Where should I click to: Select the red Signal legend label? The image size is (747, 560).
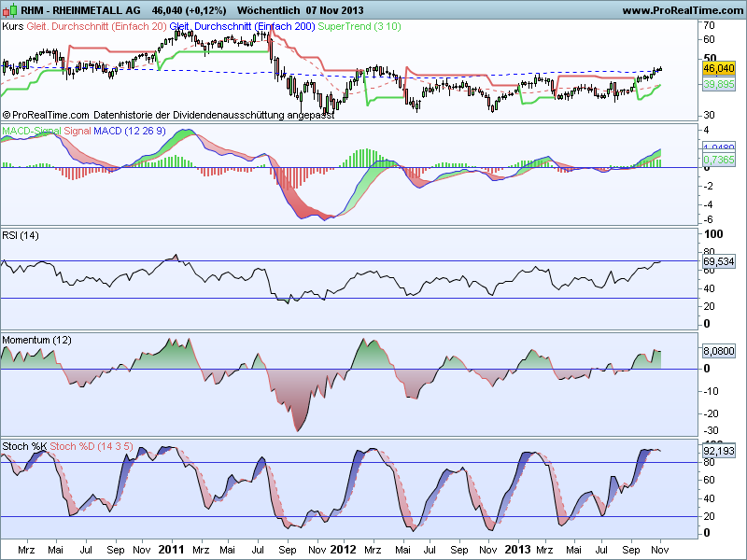pos(78,131)
